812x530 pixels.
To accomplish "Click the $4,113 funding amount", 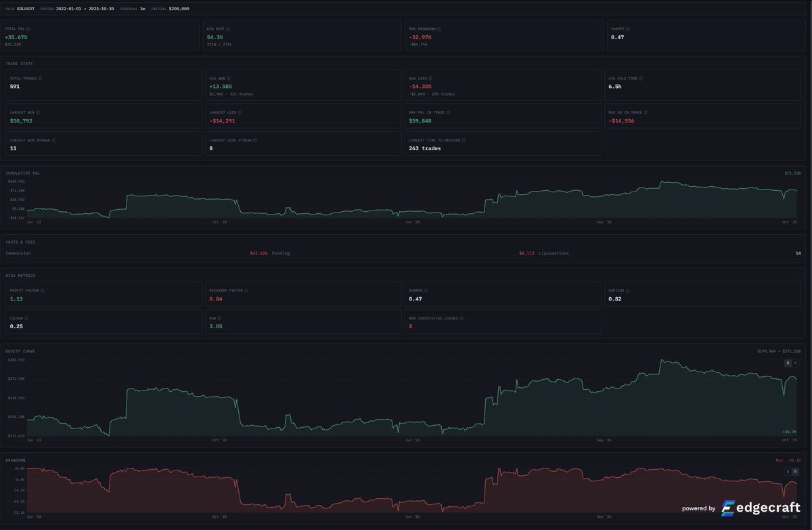I will click(x=526, y=253).
